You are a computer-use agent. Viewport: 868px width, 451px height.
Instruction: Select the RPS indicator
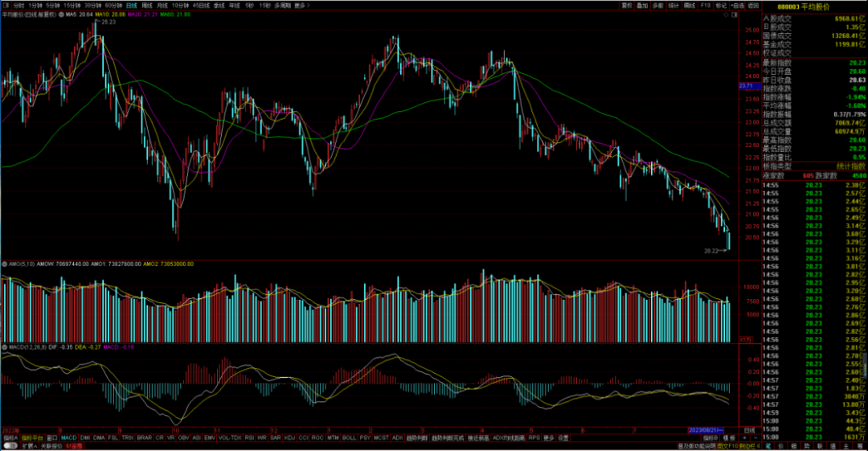(x=534, y=437)
